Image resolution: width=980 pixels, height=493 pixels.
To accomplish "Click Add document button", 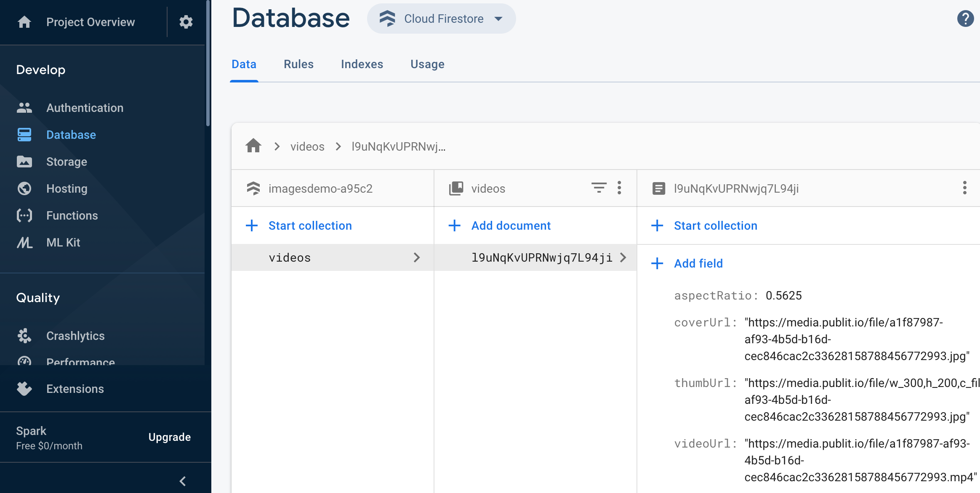I will [511, 225].
